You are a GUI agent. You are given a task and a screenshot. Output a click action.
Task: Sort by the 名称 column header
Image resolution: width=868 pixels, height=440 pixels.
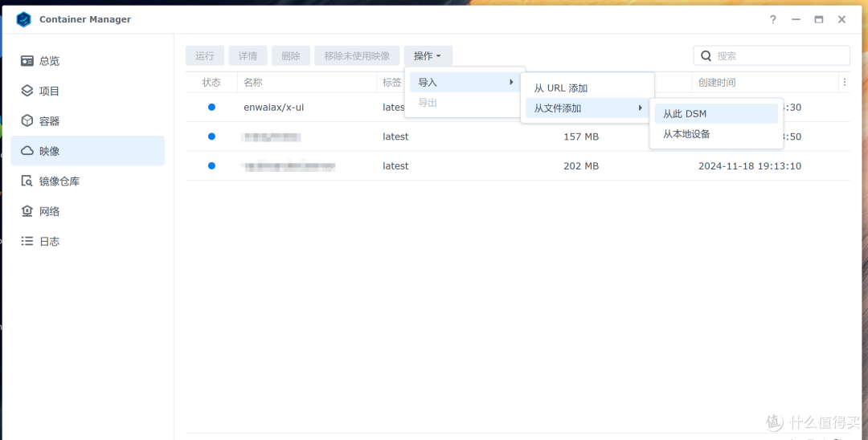point(307,83)
